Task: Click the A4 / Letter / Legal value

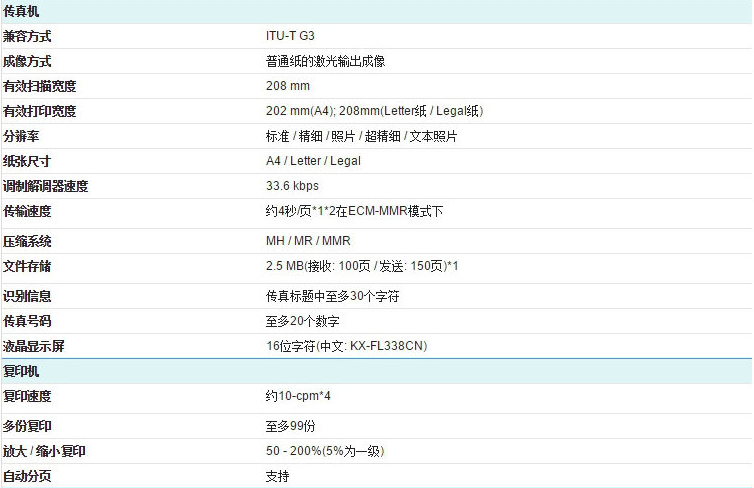Action: click(x=313, y=161)
